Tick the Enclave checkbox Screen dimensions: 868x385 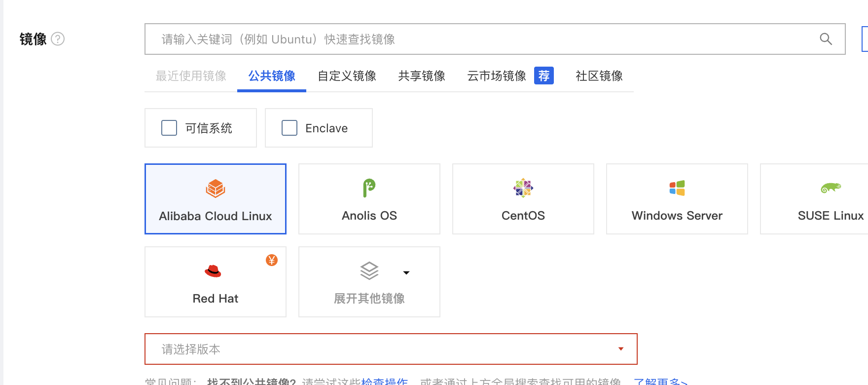(289, 128)
